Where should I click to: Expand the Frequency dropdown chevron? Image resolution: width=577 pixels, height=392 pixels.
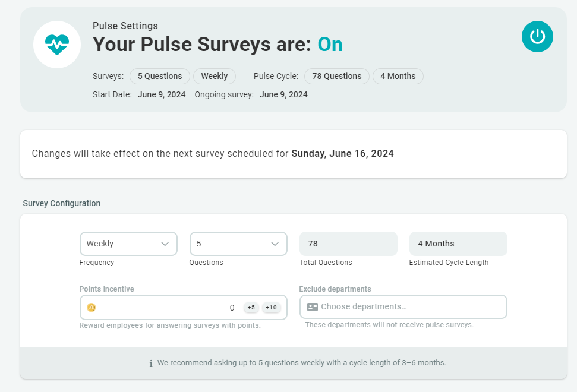tap(165, 244)
